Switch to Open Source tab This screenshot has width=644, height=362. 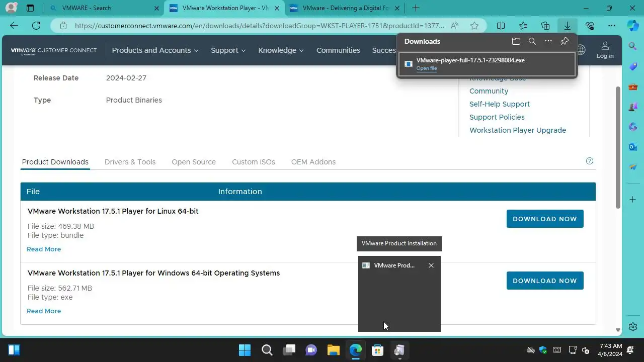(x=194, y=162)
